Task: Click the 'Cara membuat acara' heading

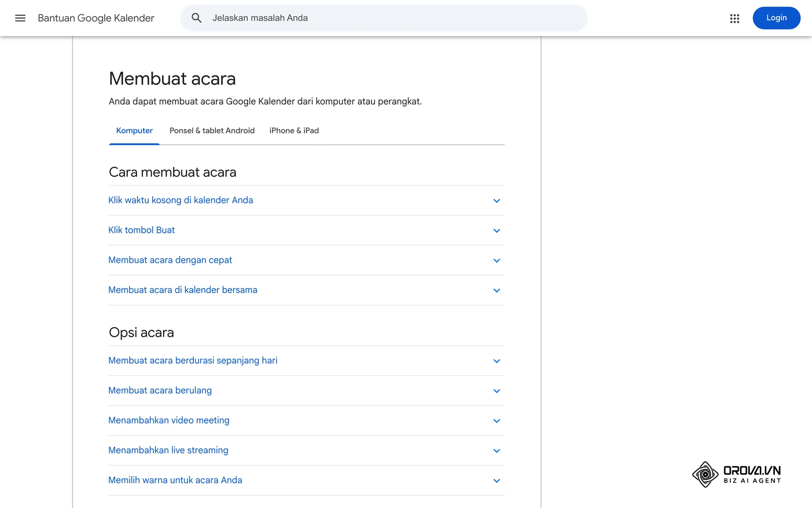Action: click(173, 172)
